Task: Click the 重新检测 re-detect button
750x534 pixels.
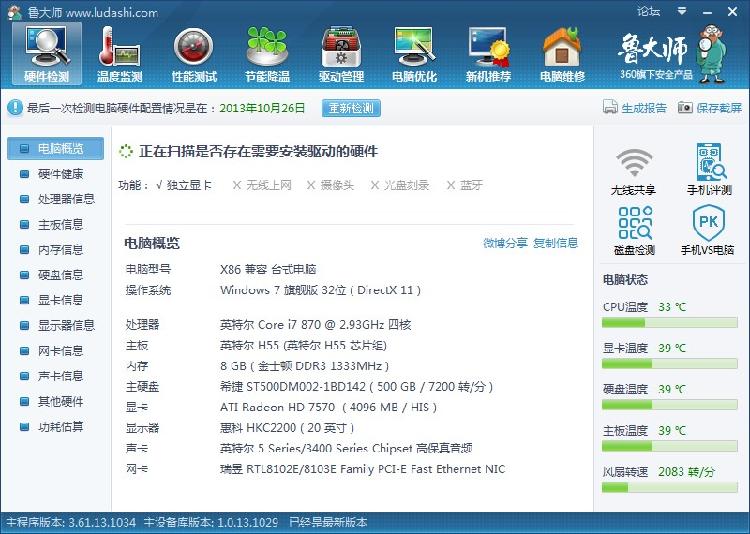Action: (351, 108)
